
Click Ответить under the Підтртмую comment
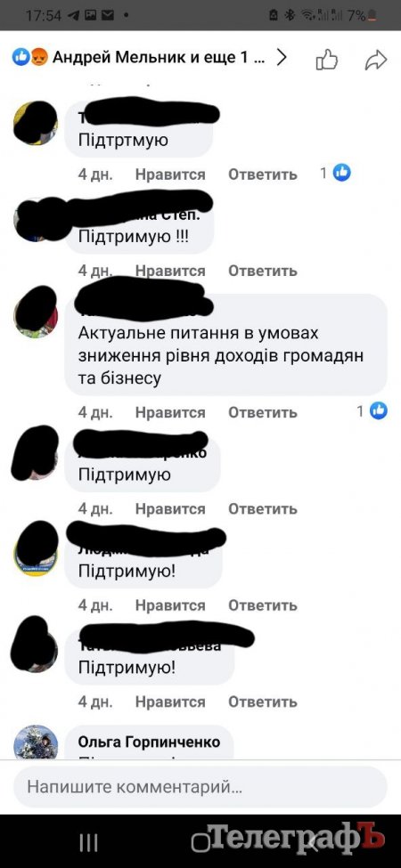263,174
